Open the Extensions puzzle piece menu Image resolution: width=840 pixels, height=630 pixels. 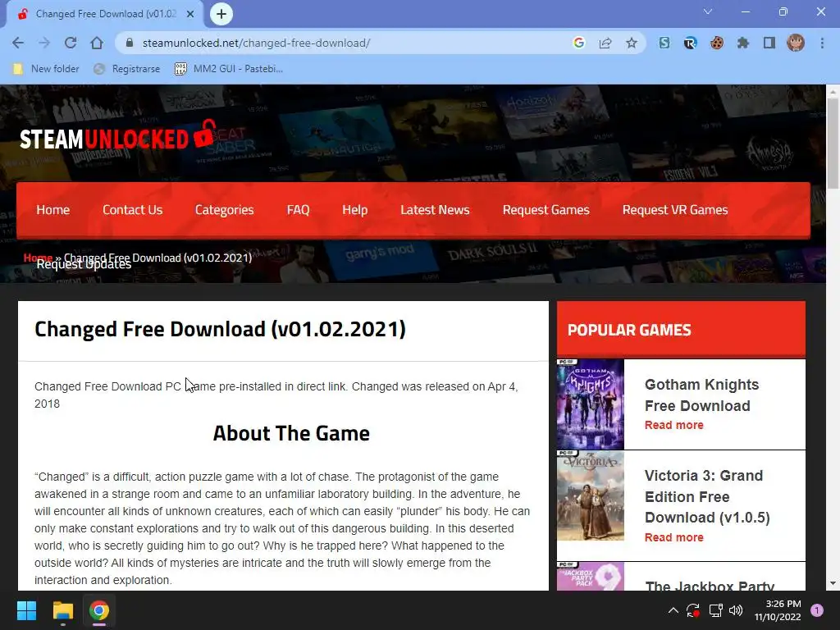tap(743, 43)
